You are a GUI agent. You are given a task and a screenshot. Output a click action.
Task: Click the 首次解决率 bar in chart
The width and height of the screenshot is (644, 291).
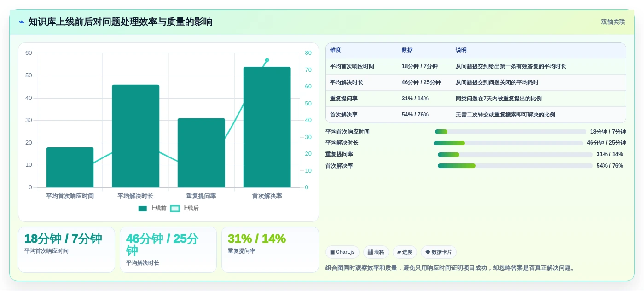pos(267,127)
